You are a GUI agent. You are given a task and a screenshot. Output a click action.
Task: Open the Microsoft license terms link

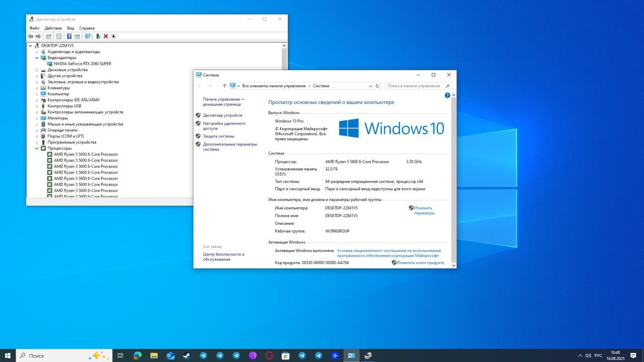pyautogui.click(x=389, y=253)
